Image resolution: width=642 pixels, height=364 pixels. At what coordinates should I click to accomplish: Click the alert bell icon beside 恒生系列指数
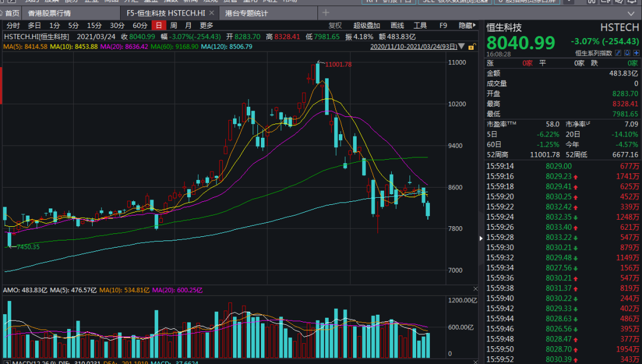coord(627,53)
